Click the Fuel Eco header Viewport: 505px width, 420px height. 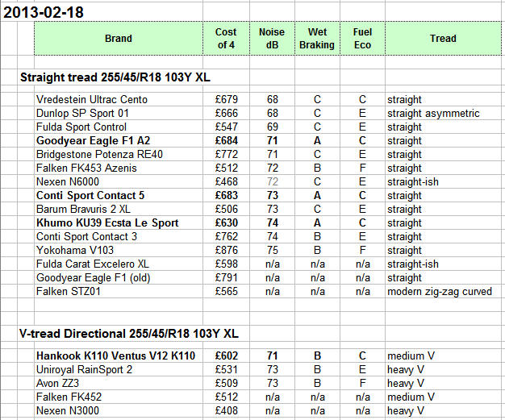362,39
